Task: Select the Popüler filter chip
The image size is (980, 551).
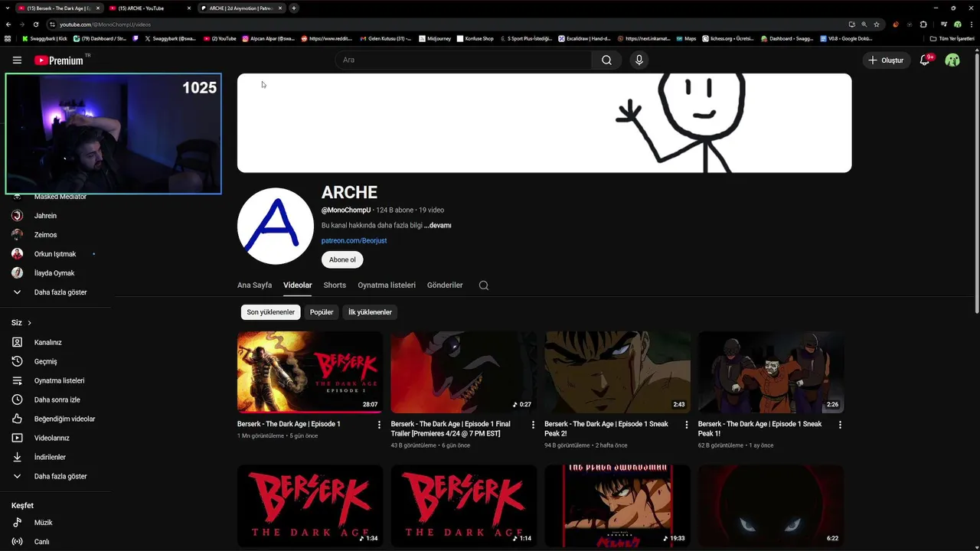Action: click(x=322, y=312)
